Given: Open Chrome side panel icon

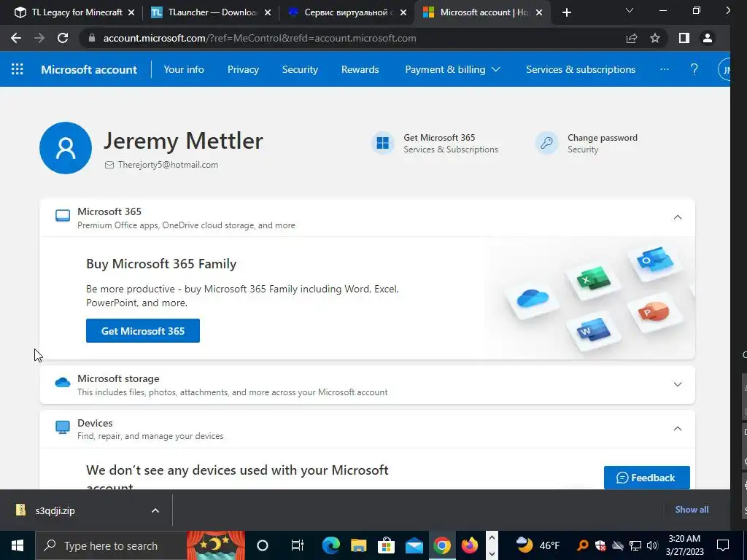Looking at the screenshot, I should pyautogui.click(x=684, y=38).
